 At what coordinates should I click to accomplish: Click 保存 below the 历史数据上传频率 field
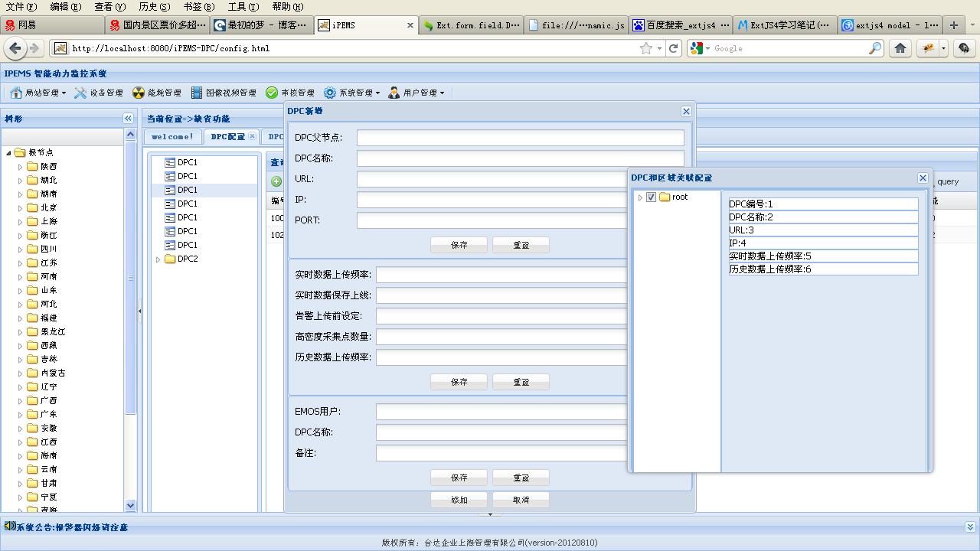click(x=459, y=382)
